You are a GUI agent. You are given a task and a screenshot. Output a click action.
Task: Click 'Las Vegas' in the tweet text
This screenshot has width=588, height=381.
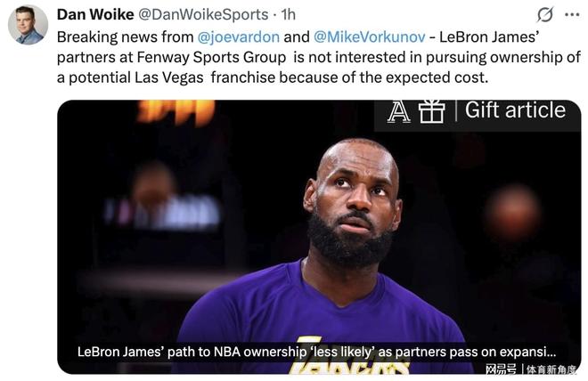[169, 77]
